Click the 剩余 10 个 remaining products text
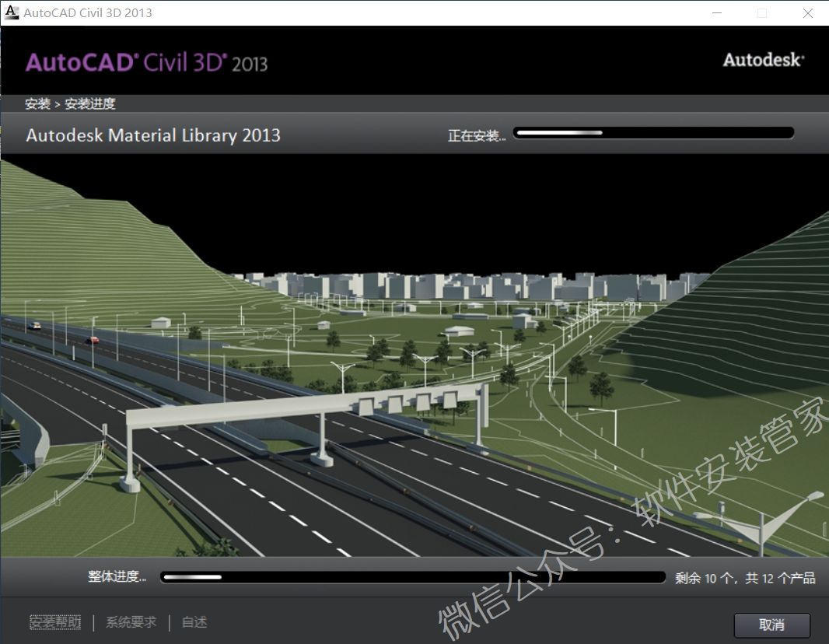 click(x=744, y=578)
